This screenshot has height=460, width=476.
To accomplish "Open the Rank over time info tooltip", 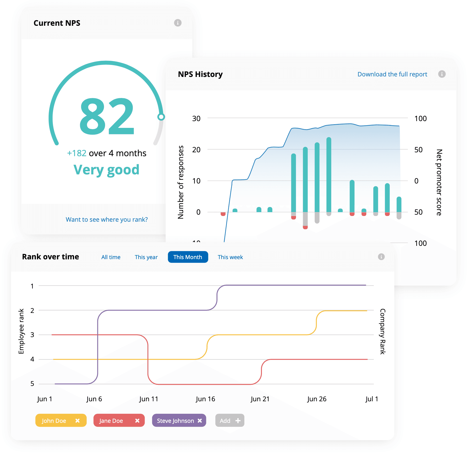I will pos(381,257).
